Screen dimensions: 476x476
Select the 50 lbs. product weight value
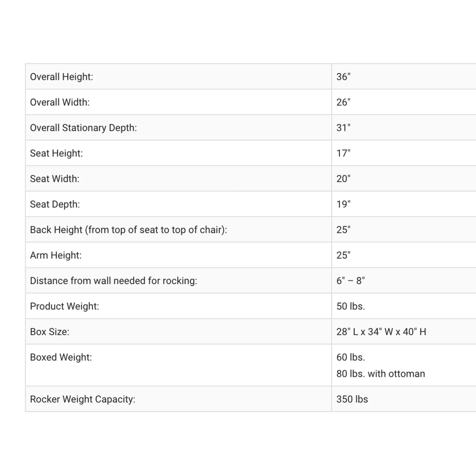[351, 306]
